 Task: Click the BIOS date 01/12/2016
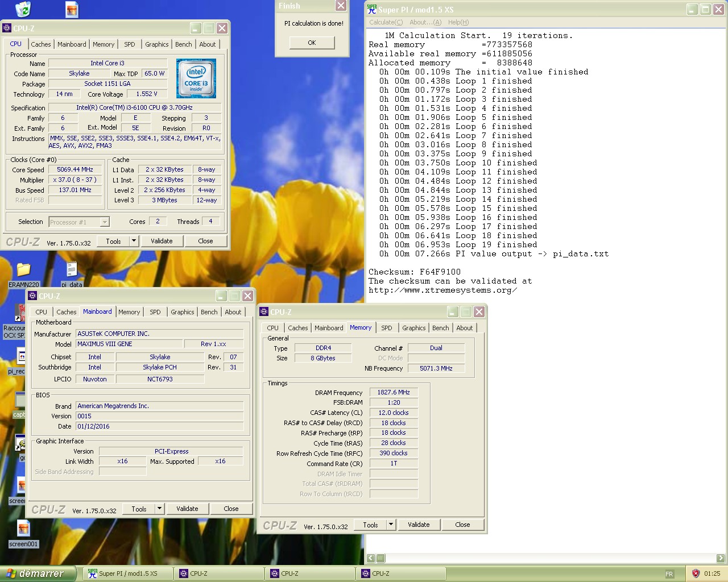160,426
